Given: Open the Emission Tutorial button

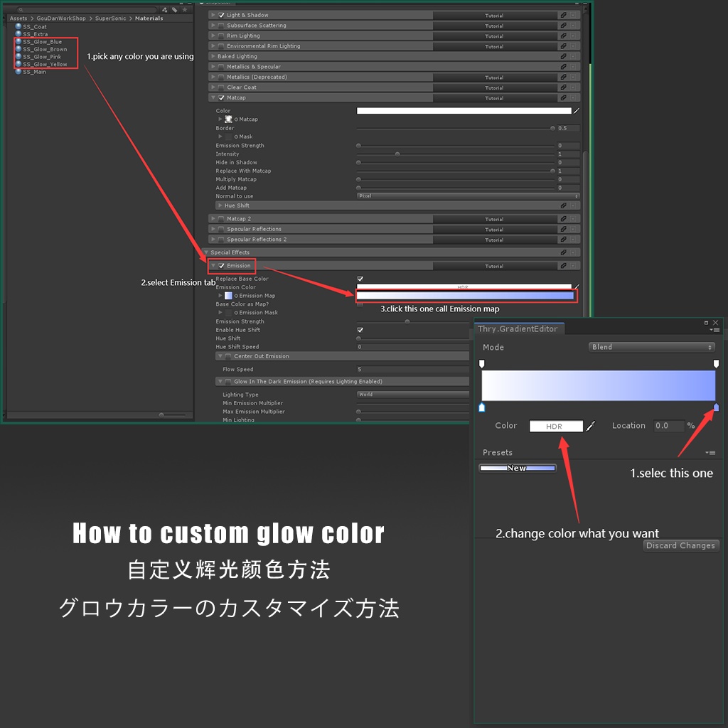Looking at the screenshot, I should click(x=495, y=266).
